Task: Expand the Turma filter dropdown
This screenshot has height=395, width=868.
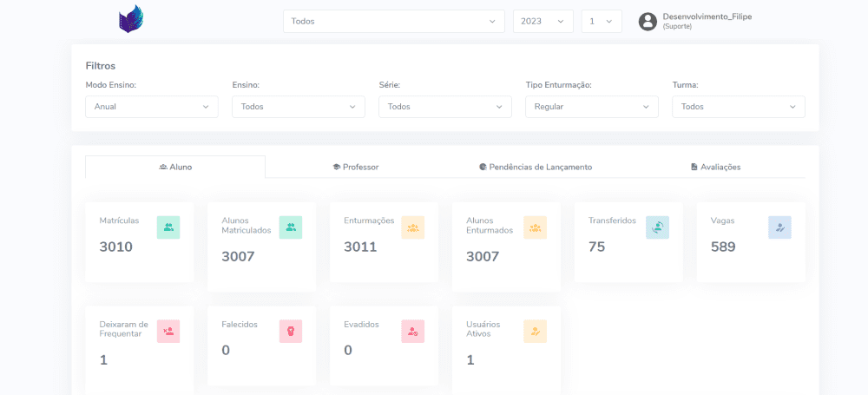Action: pyautogui.click(x=739, y=107)
